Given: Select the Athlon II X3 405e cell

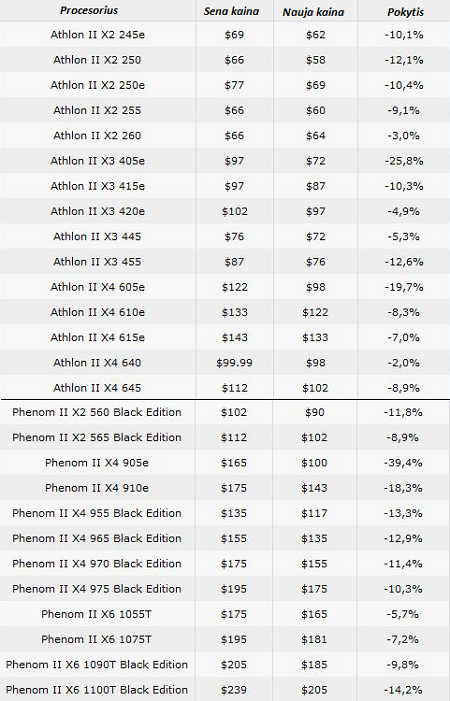Looking at the screenshot, I should pyautogui.click(x=97, y=160).
